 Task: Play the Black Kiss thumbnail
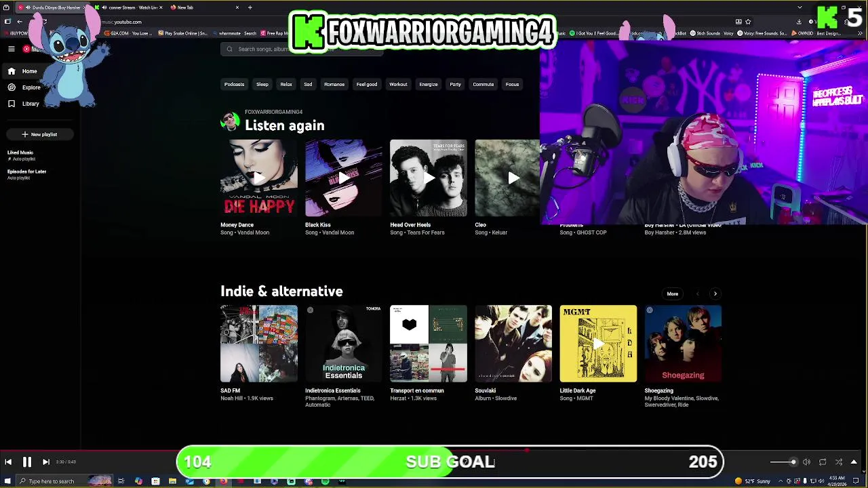(344, 178)
